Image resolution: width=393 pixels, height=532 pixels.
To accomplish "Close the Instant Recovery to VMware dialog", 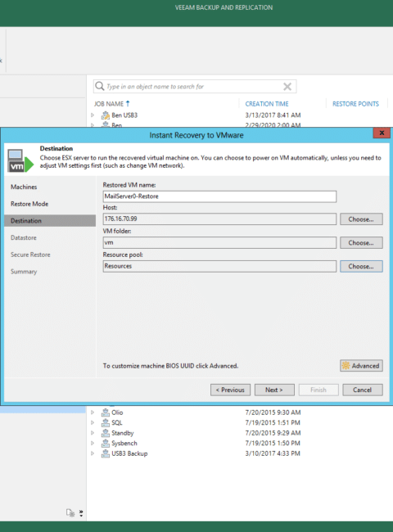I will point(382,133).
